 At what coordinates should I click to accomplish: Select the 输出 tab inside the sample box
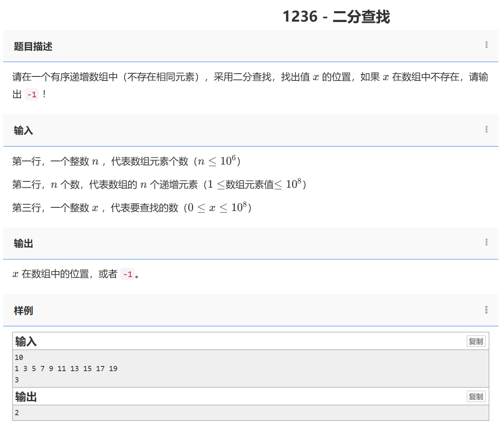click(x=26, y=396)
